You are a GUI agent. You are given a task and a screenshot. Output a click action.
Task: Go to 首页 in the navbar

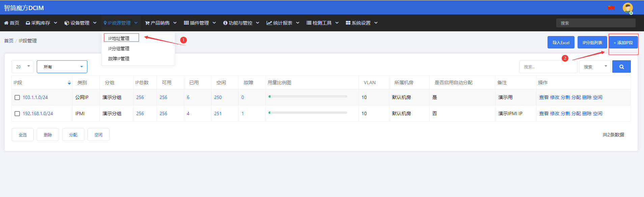[11, 23]
